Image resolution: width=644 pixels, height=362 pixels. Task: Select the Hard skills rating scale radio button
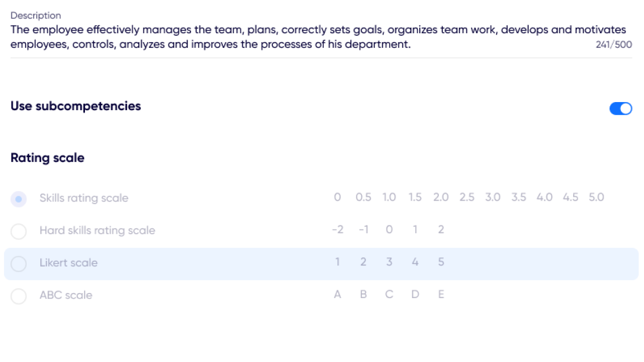click(x=19, y=231)
